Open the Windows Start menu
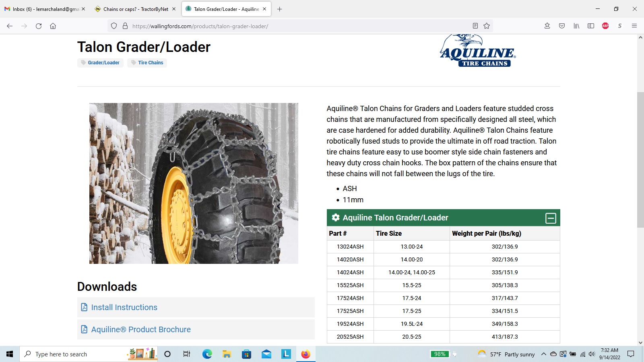Screen dimensions: 644x362 pos(10,354)
